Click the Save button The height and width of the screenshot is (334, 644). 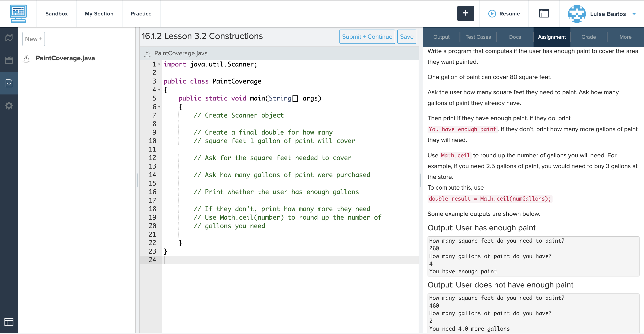tap(407, 36)
